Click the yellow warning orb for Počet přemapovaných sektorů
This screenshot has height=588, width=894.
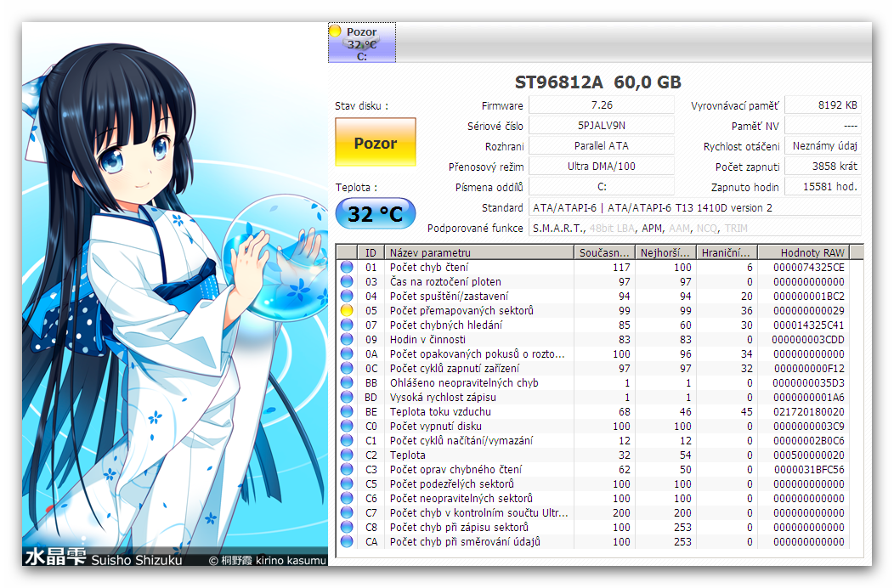pyautogui.click(x=347, y=310)
